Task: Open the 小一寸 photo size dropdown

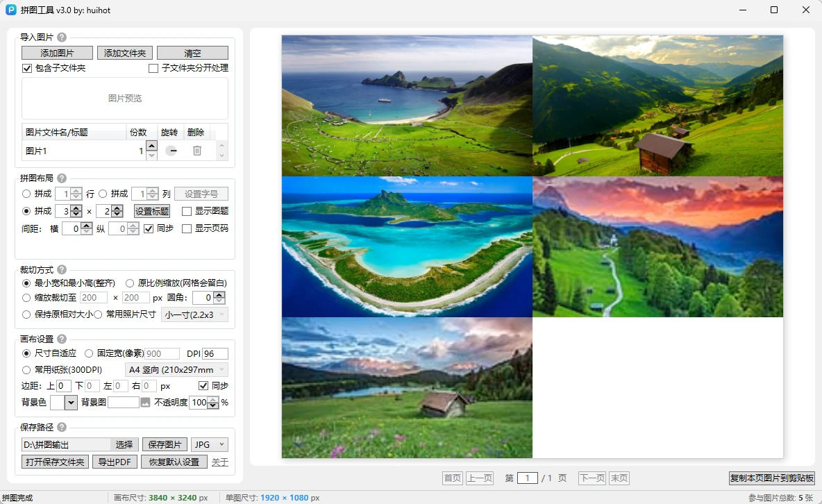Action: click(194, 314)
